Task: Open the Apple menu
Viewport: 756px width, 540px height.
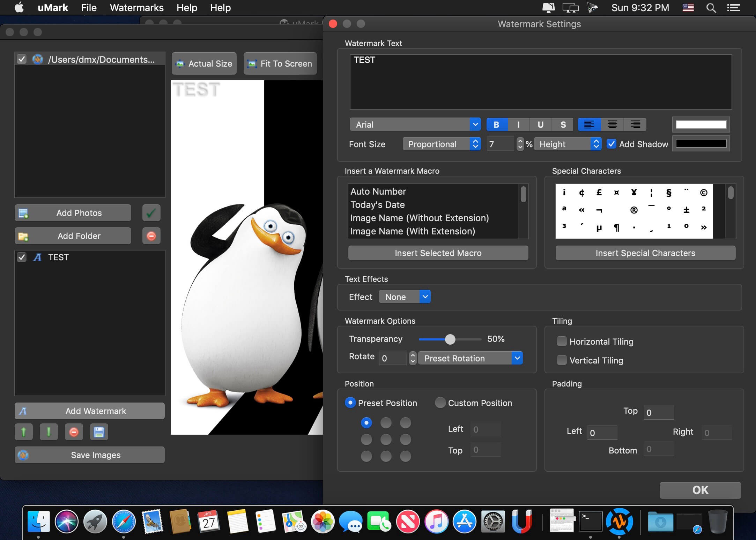Action: pos(19,7)
